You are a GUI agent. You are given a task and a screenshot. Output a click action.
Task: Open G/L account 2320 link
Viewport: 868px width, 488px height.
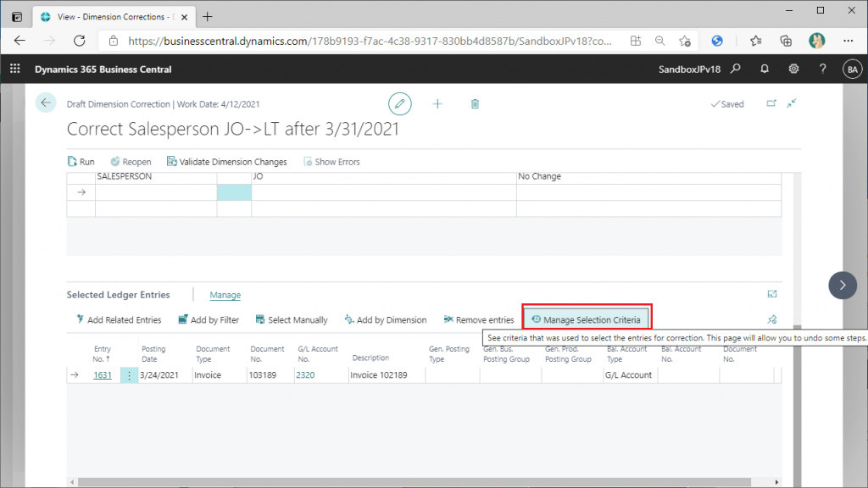(x=305, y=374)
